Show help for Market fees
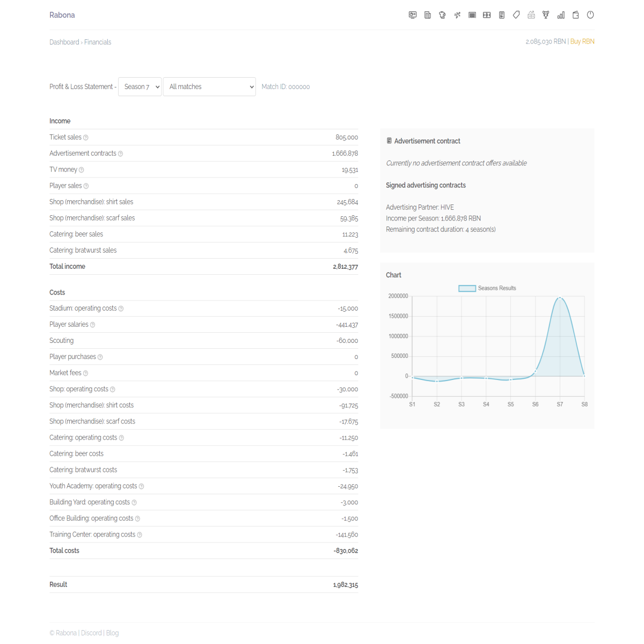 (86, 374)
